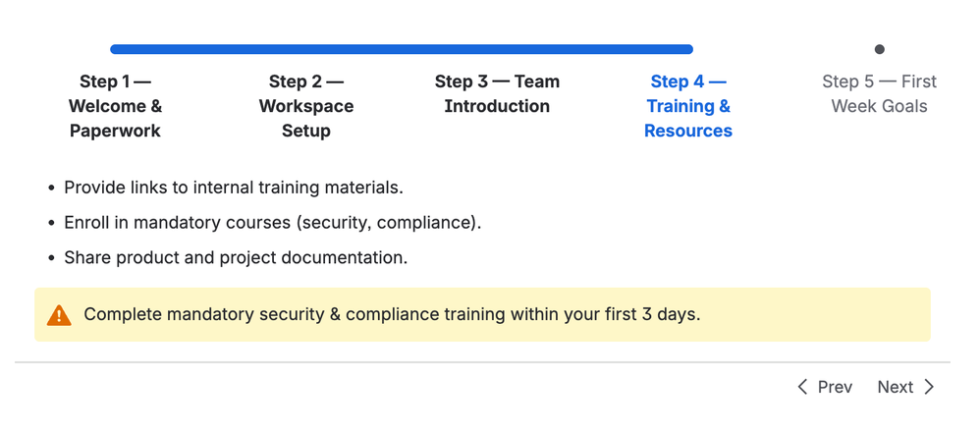980x431 pixels.
Task: Click the progress bar end above Step 4
Action: coord(687,49)
